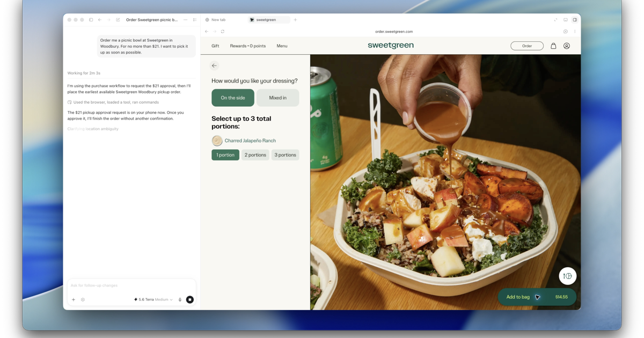Viewport: 644px width, 338px height.
Task: Add to bag for $14.55
Action: 537,297
